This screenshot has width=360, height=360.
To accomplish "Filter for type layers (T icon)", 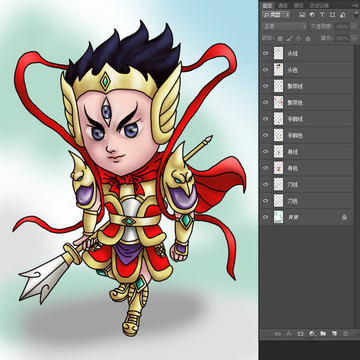I will click(322, 15).
